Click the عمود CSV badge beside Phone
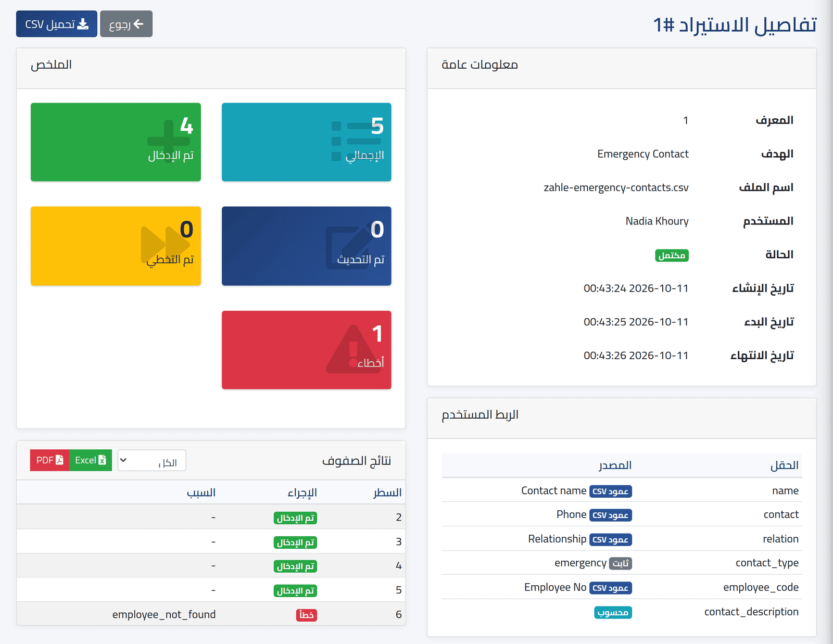This screenshot has width=833, height=644. pyautogui.click(x=611, y=515)
